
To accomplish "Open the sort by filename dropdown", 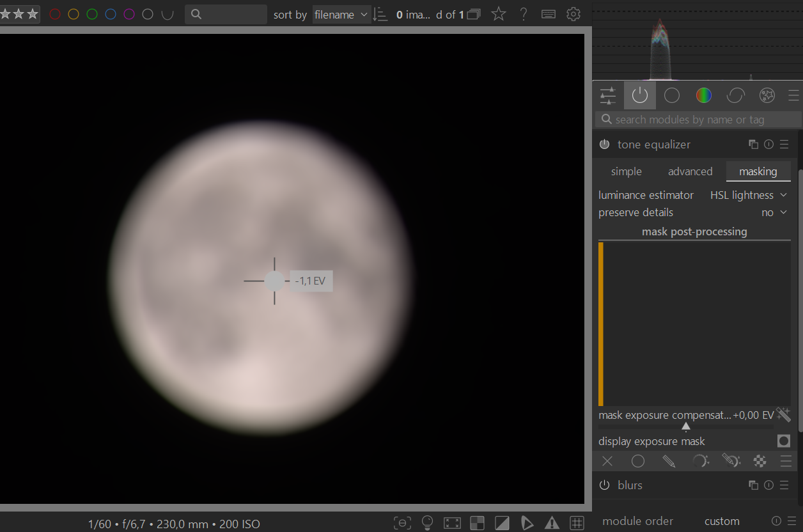I will tap(341, 14).
